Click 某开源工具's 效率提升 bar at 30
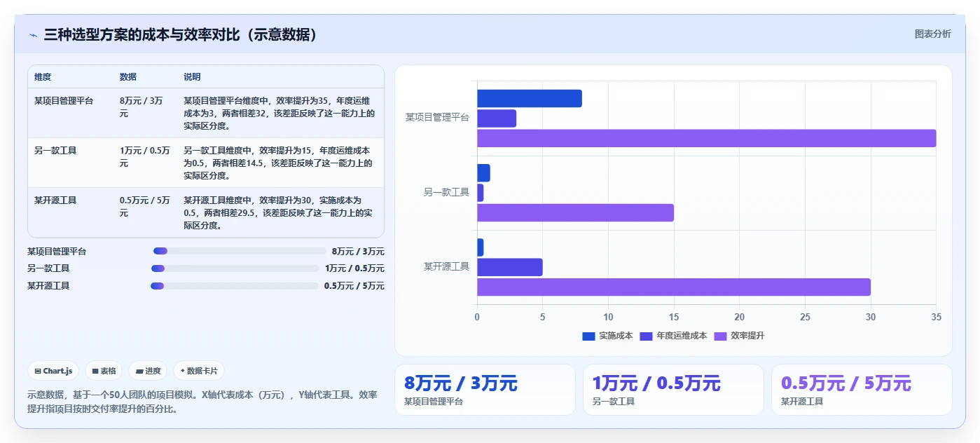Image resolution: width=980 pixels, height=443 pixels. [x=674, y=287]
